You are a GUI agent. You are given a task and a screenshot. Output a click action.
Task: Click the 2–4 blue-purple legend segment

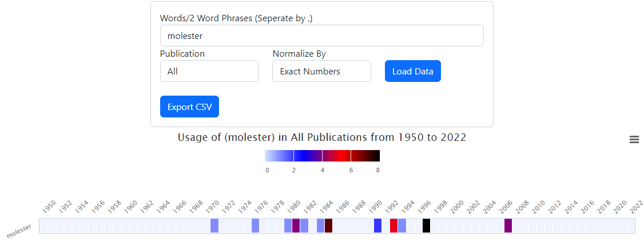coord(308,156)
